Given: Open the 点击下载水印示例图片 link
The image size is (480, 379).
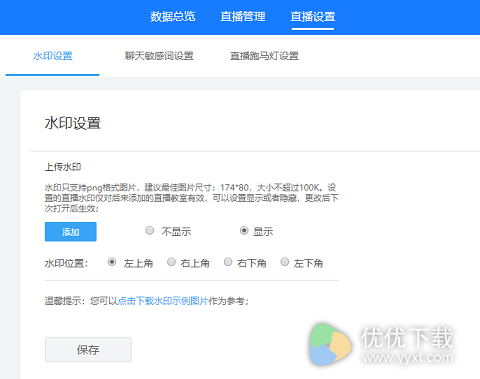Looking at the screenshot, I should click(x=163, y=301).
